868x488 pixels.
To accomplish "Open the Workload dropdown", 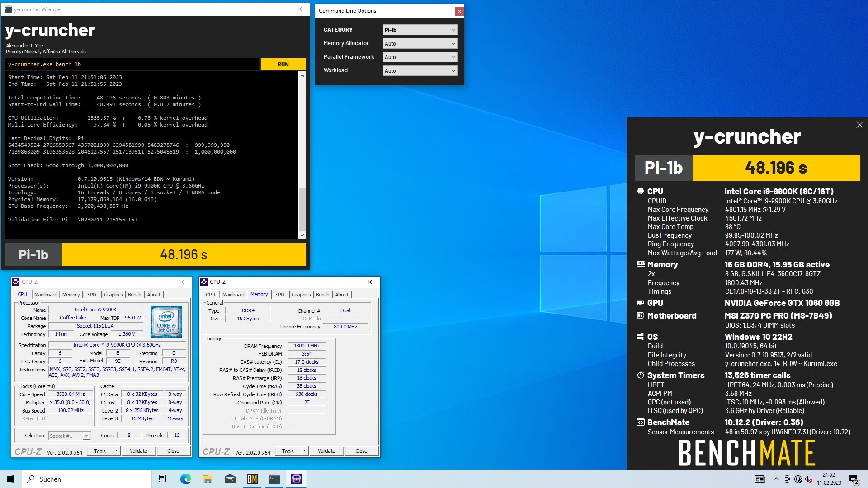I will (x=420, y=70).
